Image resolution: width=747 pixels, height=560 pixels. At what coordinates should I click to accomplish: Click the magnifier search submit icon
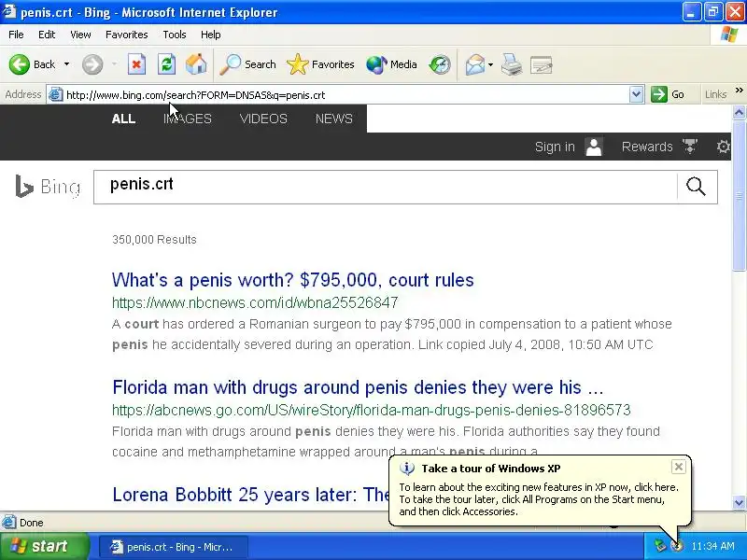[696, 187]
